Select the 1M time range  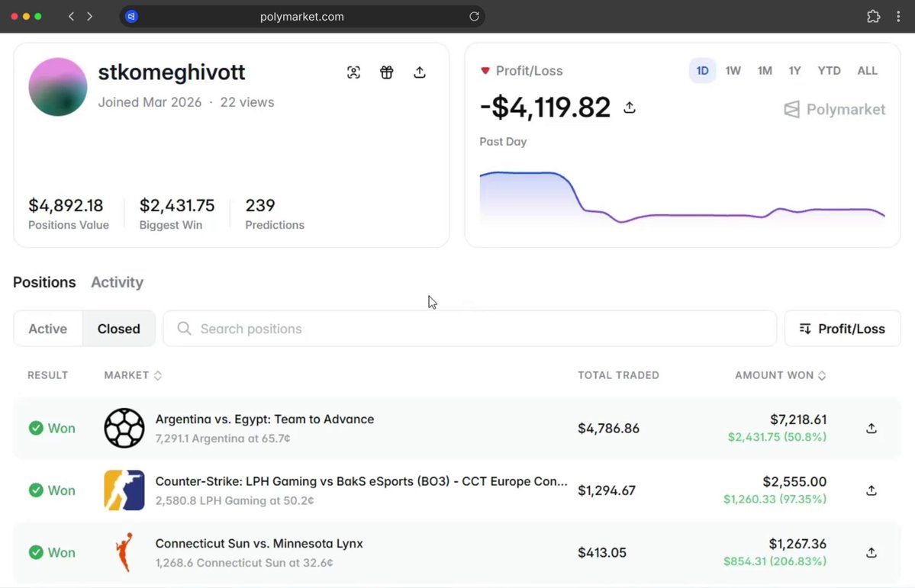coord(765,71)
